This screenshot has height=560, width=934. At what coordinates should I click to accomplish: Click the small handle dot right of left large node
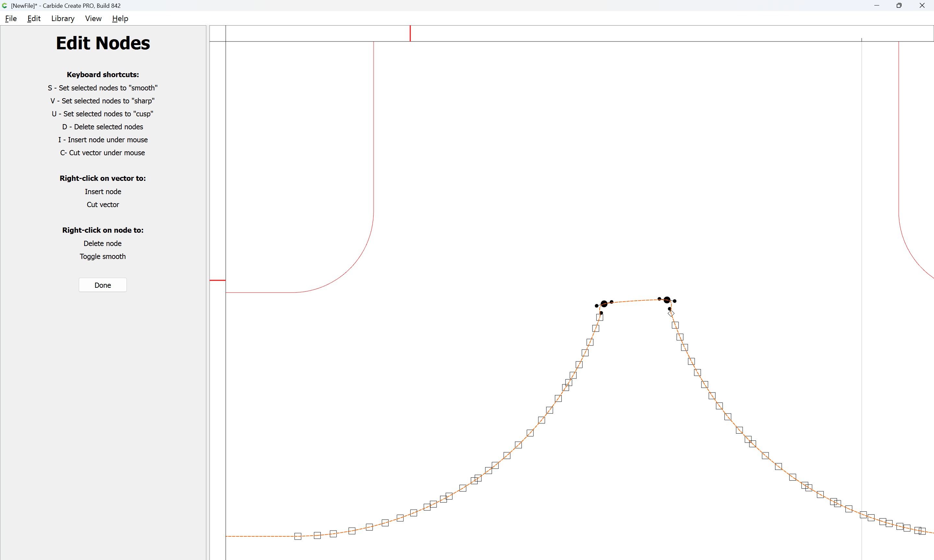click(x=612, y=301)
